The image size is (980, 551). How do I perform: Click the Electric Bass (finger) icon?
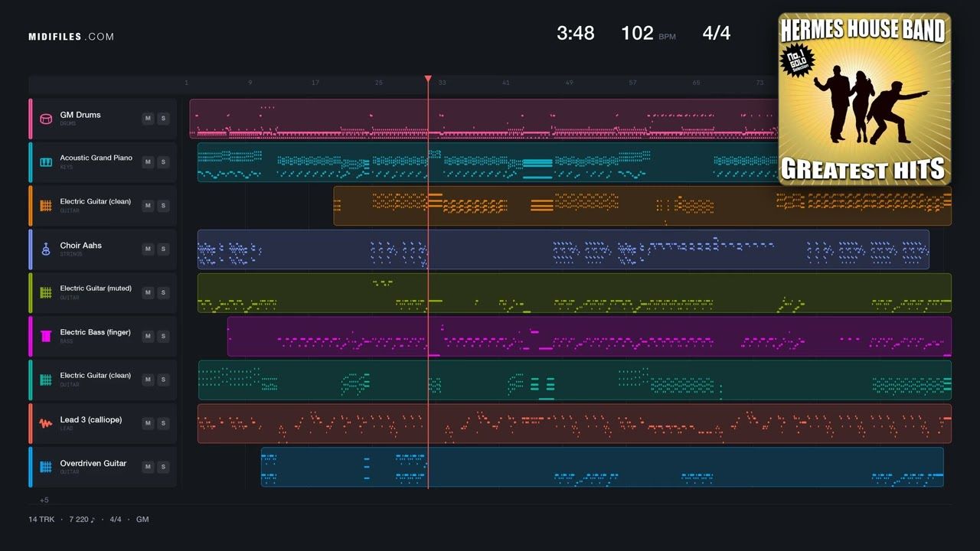click(x=46, y=336)
